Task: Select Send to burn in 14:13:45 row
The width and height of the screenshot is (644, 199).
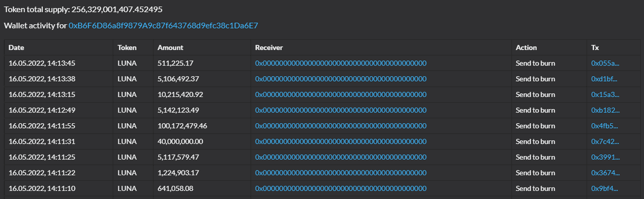Action: pos(536,63)
